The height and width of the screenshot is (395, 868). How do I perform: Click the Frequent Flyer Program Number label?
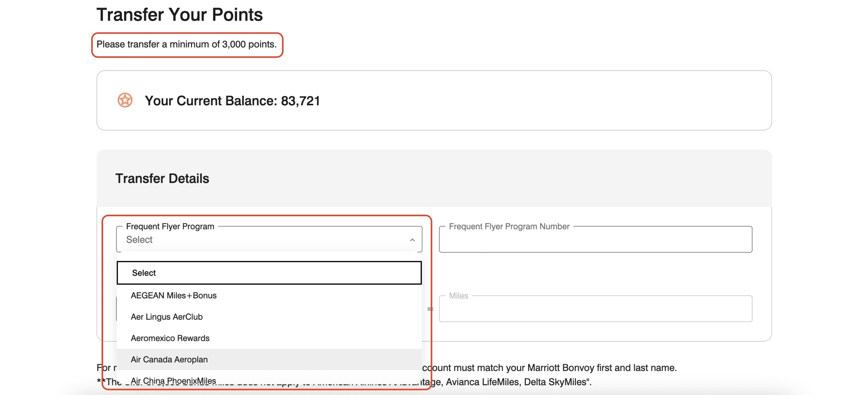[509, 226]
